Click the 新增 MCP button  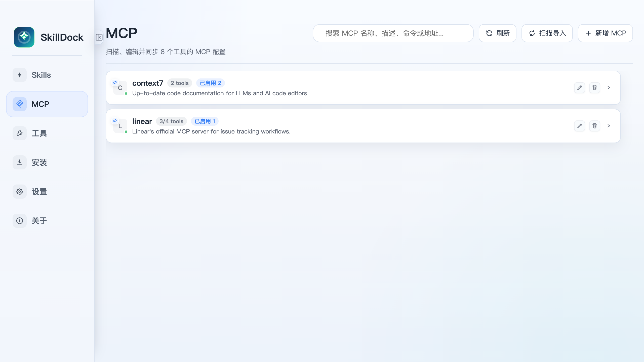605,33
